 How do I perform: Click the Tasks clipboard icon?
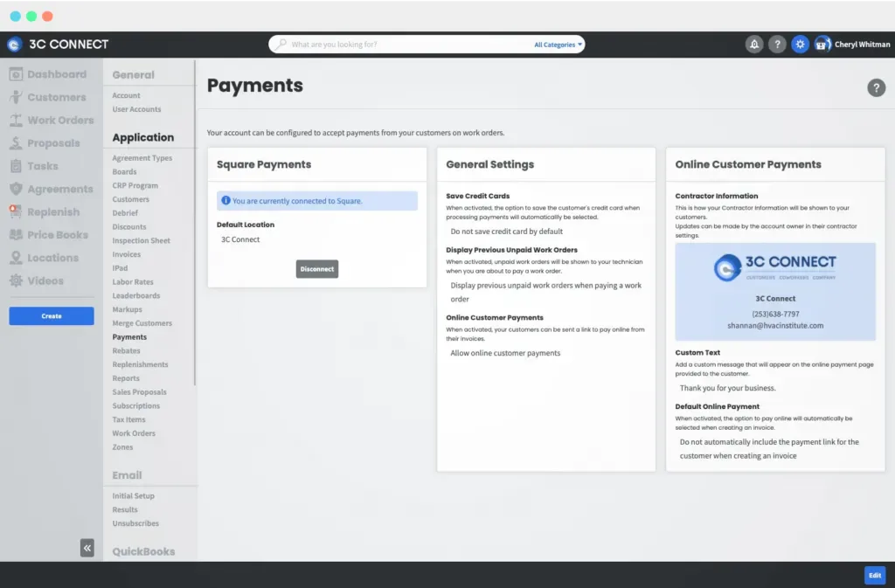[x=16, y=166]
